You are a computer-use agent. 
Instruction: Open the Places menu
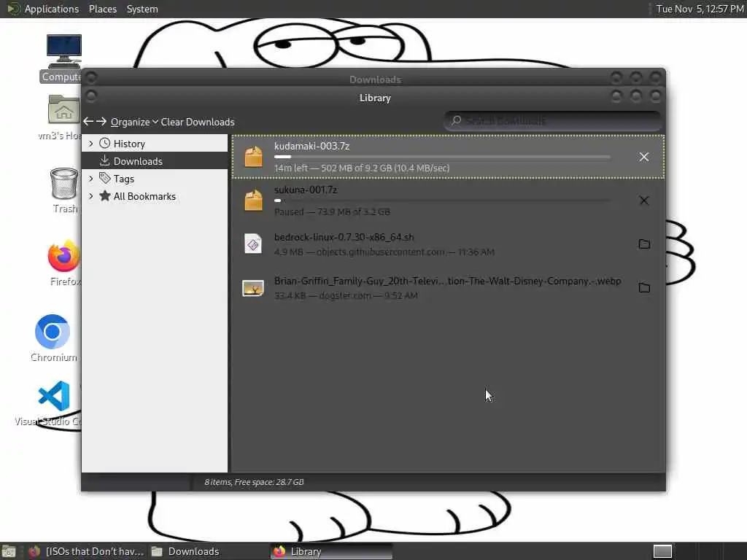[x=102, y=9]
